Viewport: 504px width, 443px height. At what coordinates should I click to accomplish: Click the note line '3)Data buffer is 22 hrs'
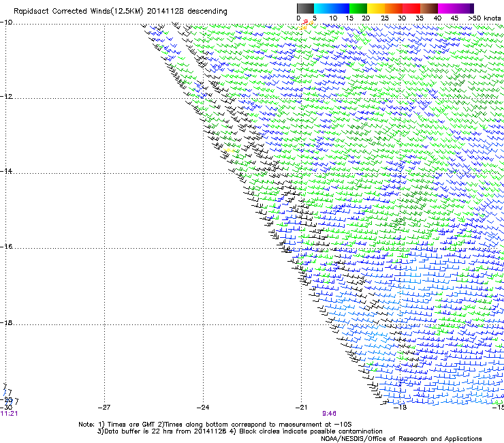click(240, 431)
